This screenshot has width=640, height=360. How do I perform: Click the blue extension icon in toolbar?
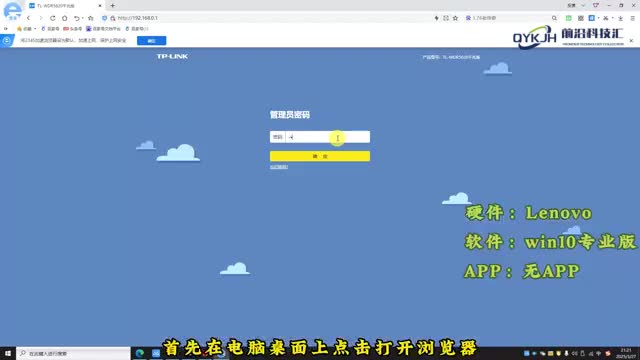point(591,18)
